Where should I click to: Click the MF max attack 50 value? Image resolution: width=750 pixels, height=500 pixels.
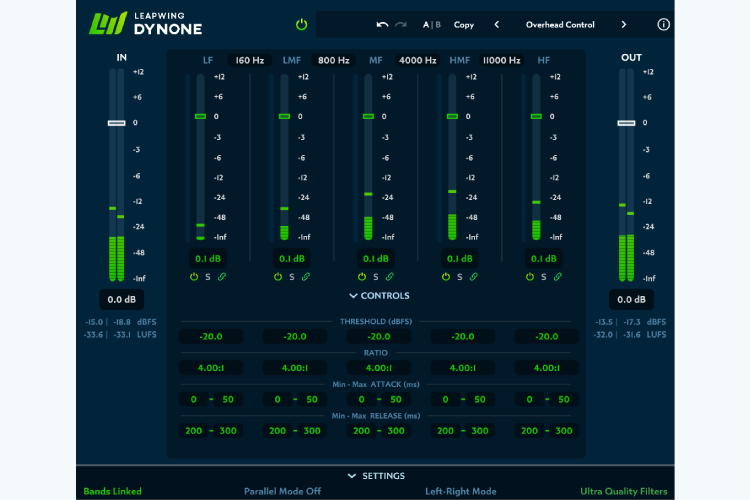396,400
